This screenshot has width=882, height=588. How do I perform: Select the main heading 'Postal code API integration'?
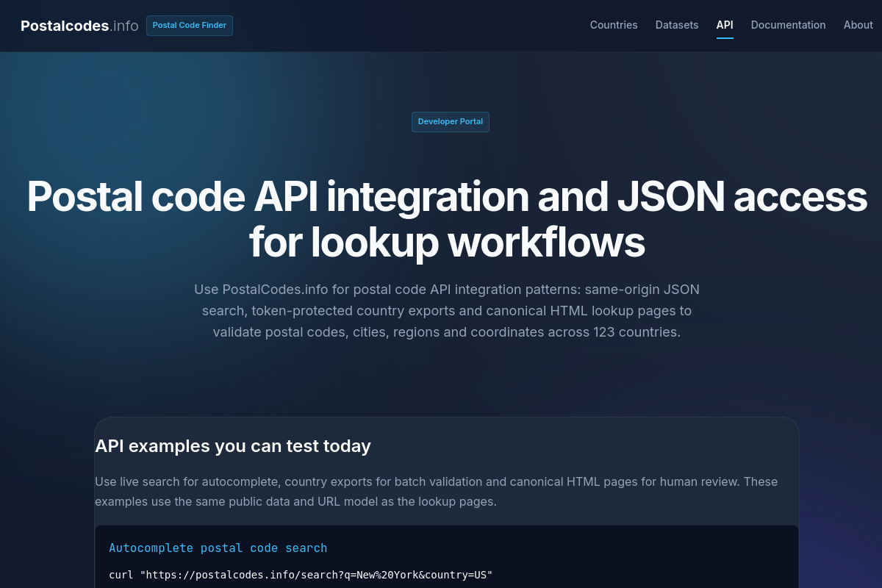click(x=447, y=219)
